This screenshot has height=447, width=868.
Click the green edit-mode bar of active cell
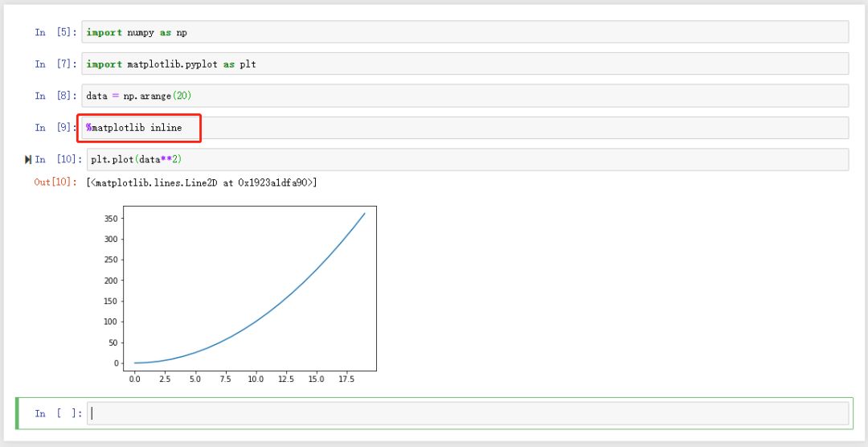(x=18, y=413)
